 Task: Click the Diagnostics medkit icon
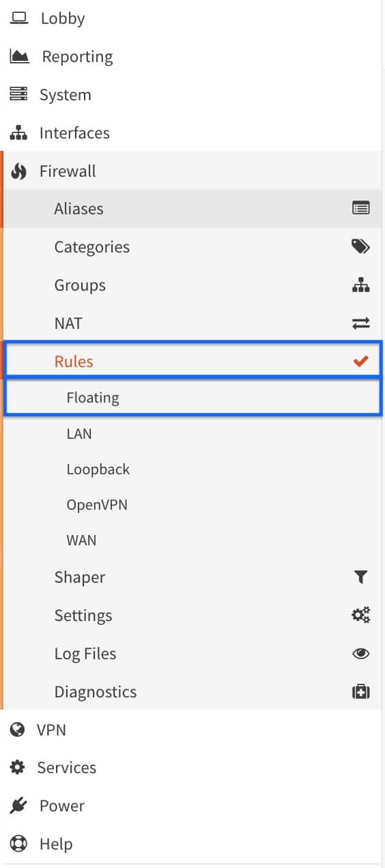click(x=360, y=692)
